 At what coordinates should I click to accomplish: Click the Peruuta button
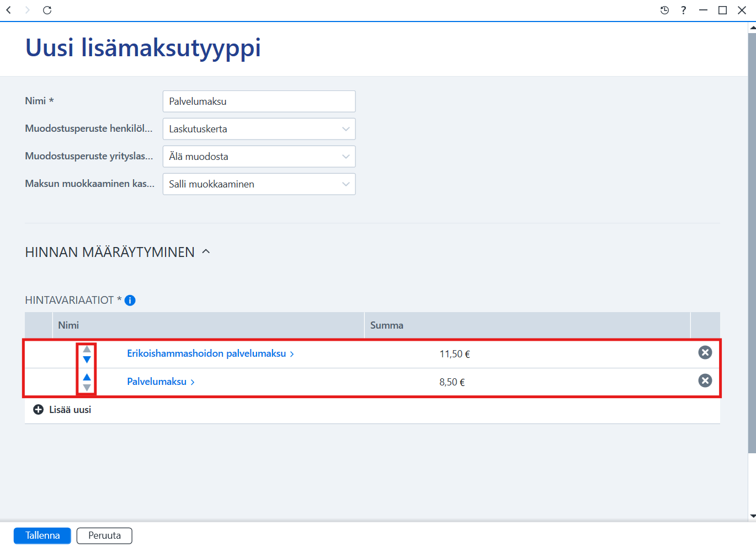[x=104, y=535]
